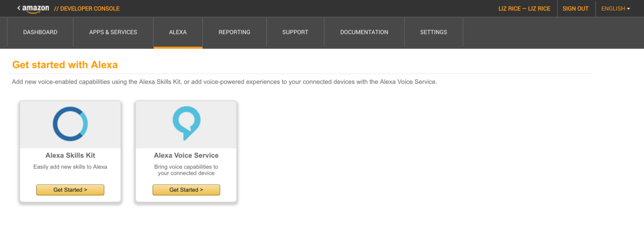Click the Alexa Voice Service card title
The width and height of the screenshot is (644, 232).
pyautogui.click(x=186, y=155)
